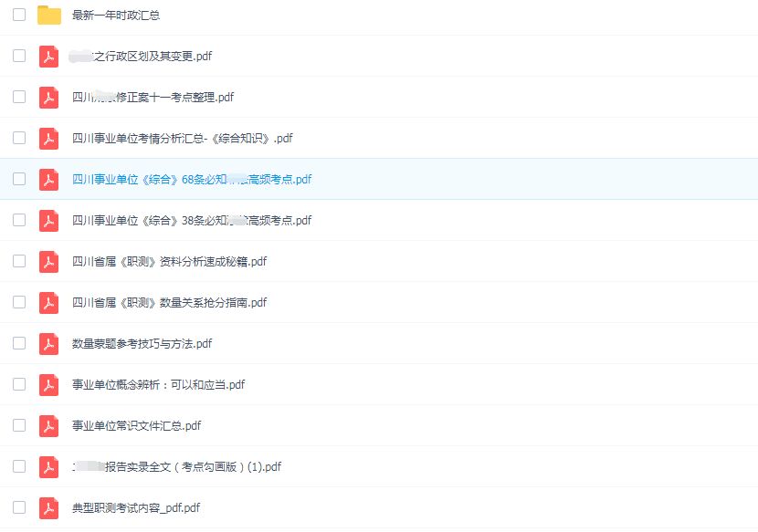Open folder name 最新一年时政汇总
This screenshot has width=758, height=532.
click(x=116, y=15)
